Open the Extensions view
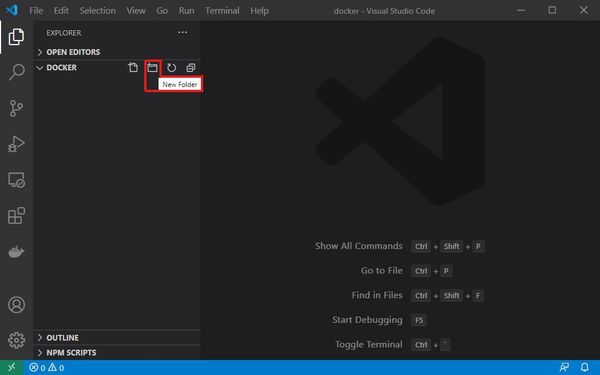600x375 pixels. (x=16, y=216)
